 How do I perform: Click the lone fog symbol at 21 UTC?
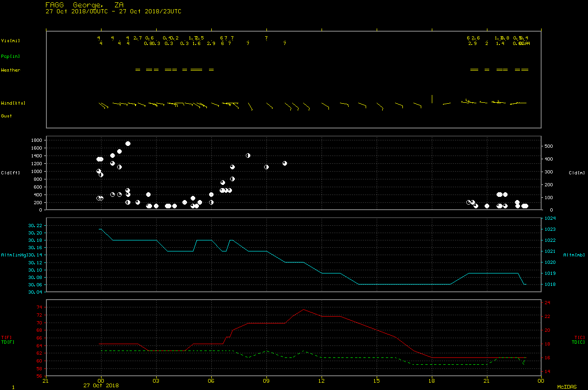pos(487,70)
